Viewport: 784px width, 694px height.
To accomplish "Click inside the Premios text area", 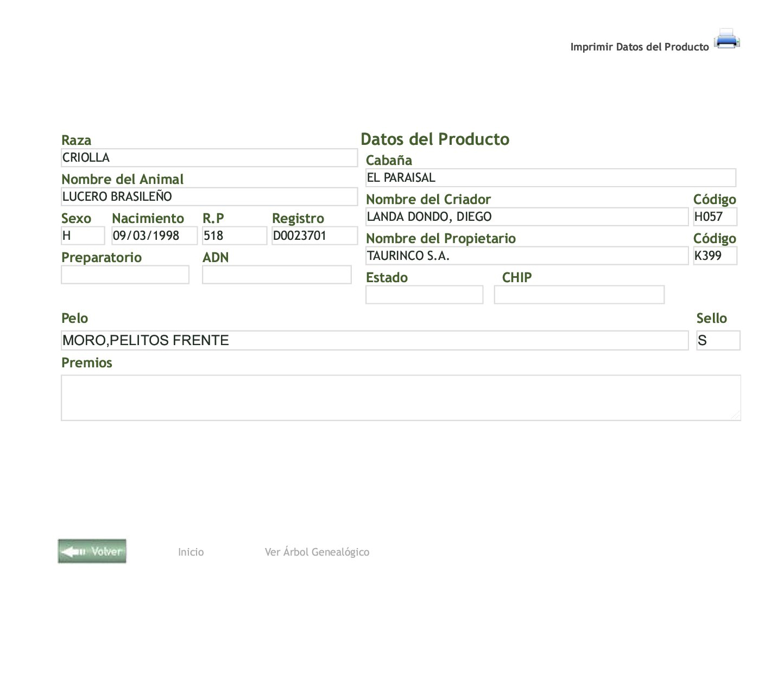I will 401,398.
